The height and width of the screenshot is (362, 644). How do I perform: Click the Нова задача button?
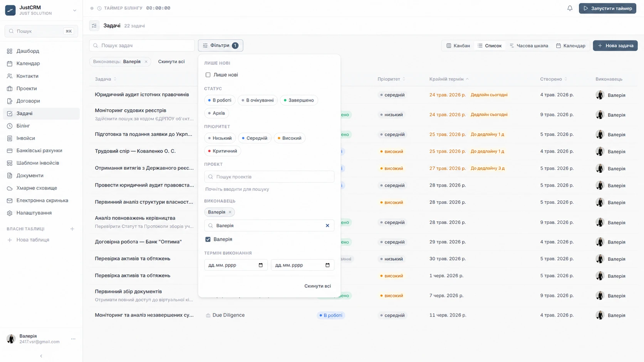point(615,45)
